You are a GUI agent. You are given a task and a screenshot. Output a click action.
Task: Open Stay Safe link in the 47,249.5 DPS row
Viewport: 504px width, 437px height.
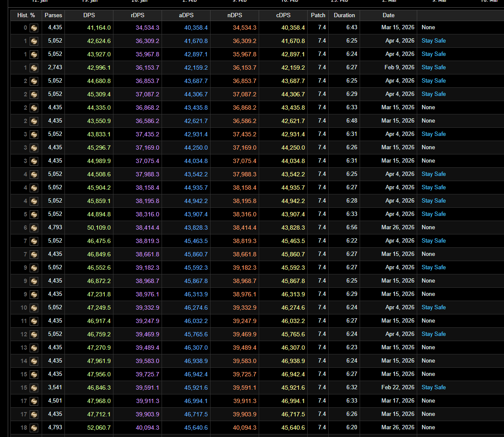tap(434, 307)
